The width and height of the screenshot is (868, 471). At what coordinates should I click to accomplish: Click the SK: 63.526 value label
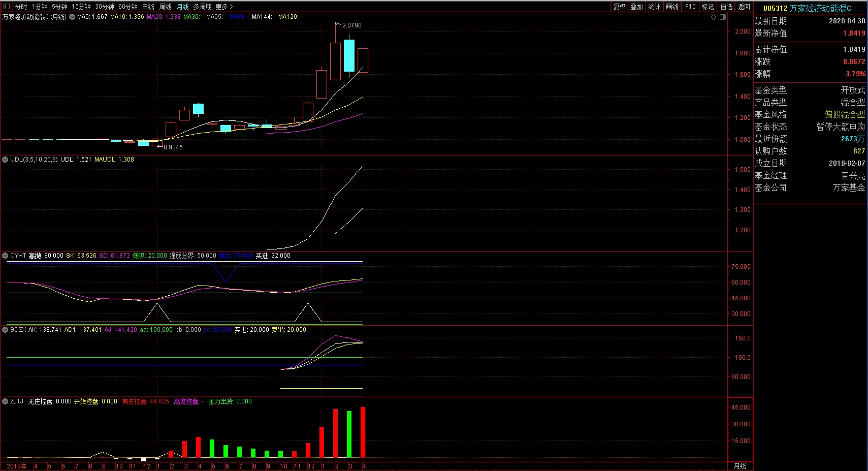81,256
